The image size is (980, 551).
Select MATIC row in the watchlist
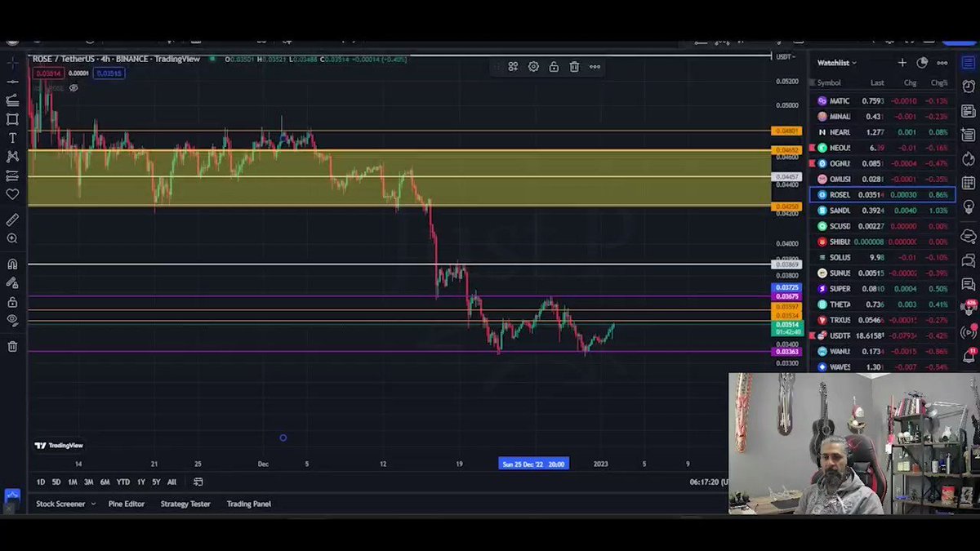point(882,101)
